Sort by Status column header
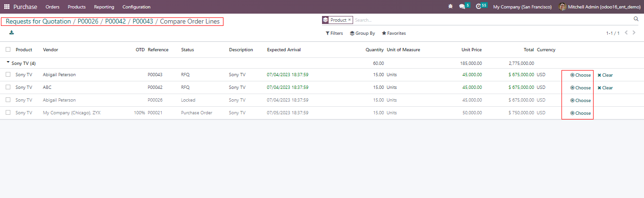 click(188, 49)
